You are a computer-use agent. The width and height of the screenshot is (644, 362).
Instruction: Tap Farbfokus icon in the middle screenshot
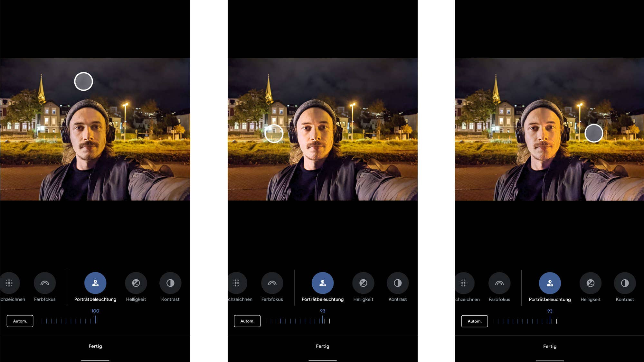272,283
